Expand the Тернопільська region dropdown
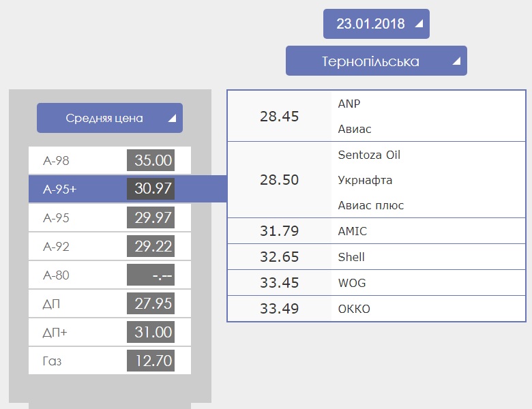The image size is (532, 409). pos(376,61)
